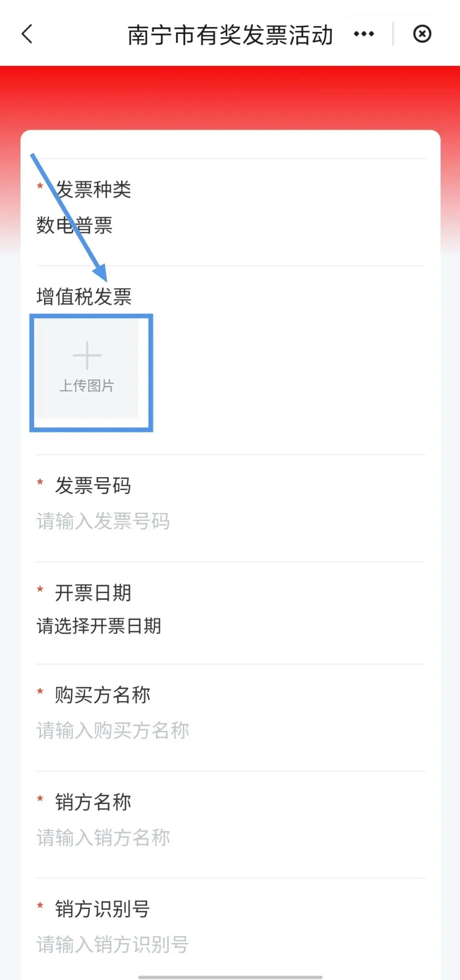Open the three-dots more menu
The width and height of the screenshot is (460, 980).
coord(364,34)
